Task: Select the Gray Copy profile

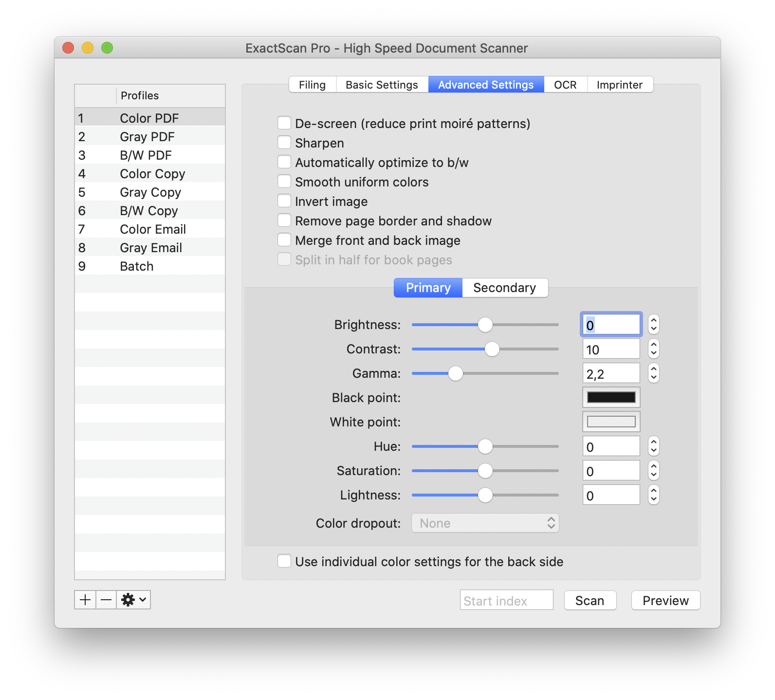Action: pos(150,191)
